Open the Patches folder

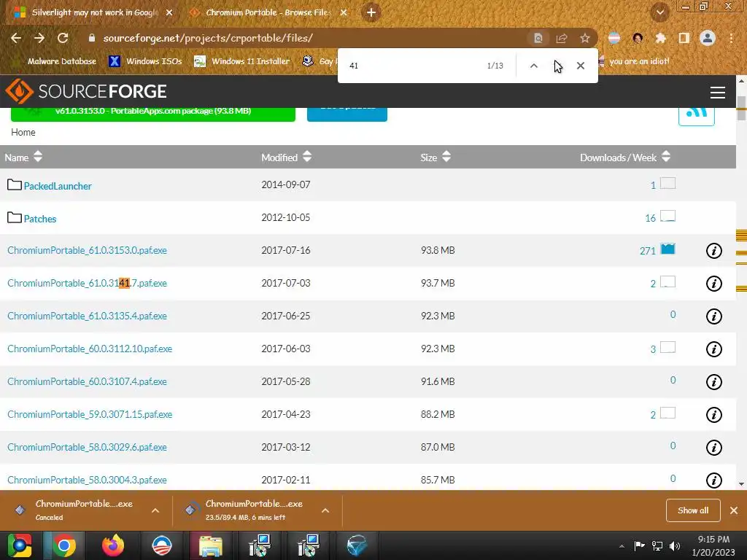click(40, 219)
